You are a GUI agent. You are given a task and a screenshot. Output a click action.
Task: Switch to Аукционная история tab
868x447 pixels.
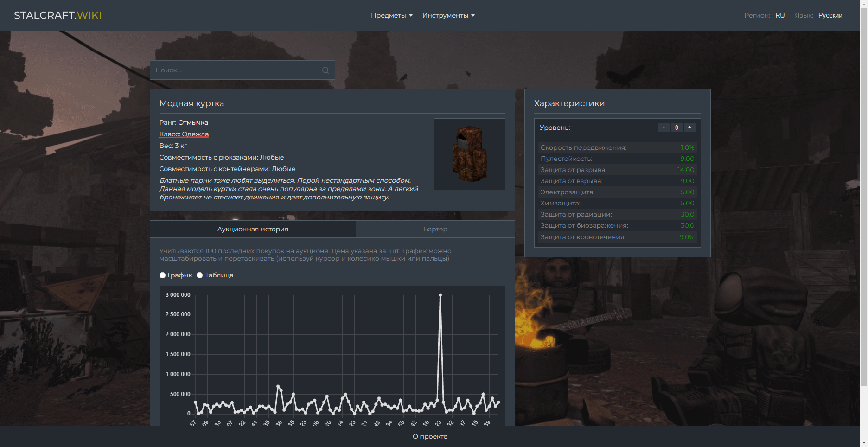click(253, 229)
